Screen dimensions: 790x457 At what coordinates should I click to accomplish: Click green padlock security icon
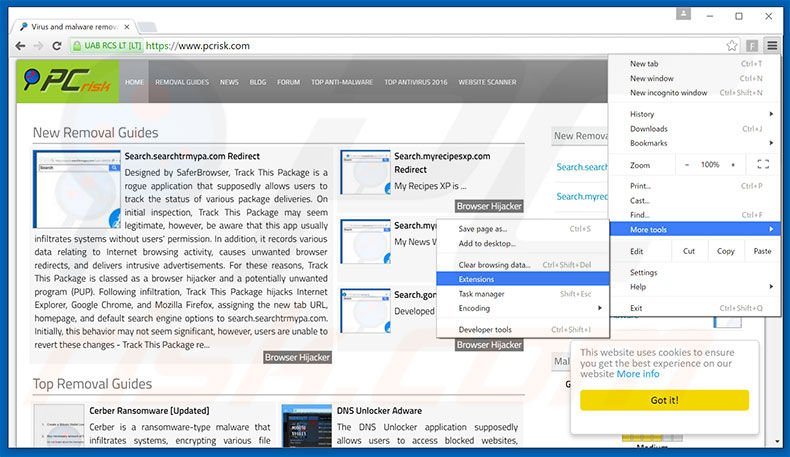pyautogui.click(x=77, y=46)
